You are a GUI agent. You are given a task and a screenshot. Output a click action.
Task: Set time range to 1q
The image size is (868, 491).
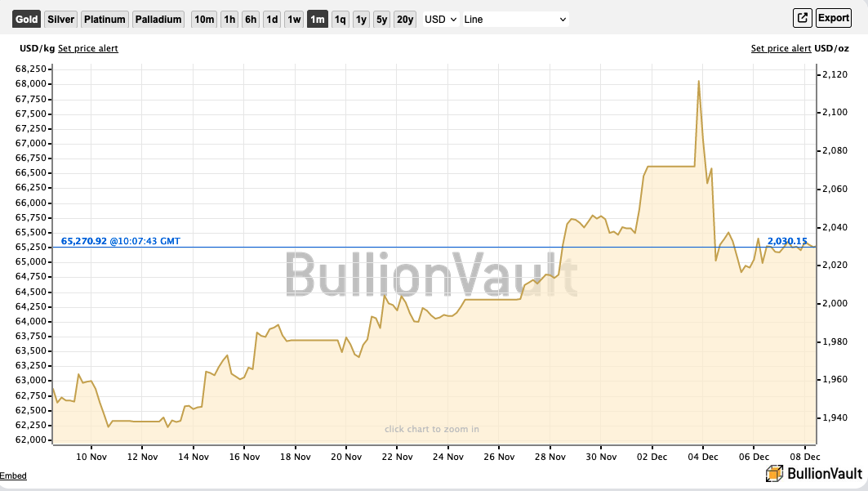[340, 20]
